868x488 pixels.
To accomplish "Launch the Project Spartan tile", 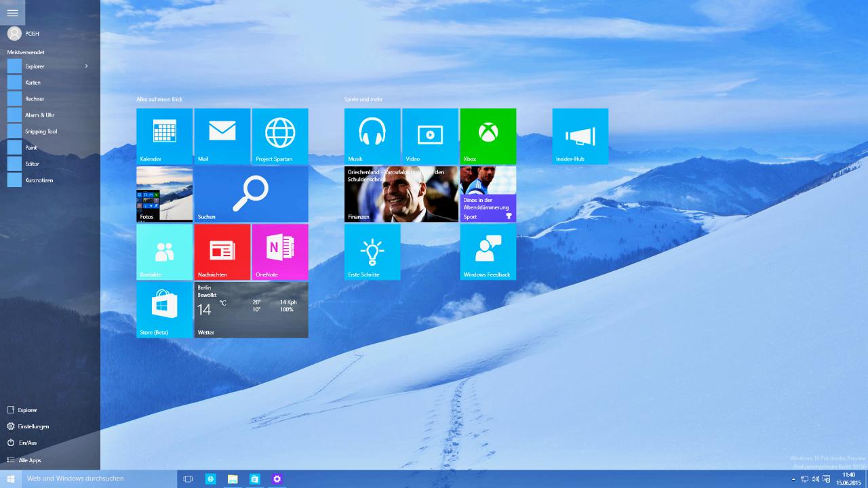I will 280,136.
